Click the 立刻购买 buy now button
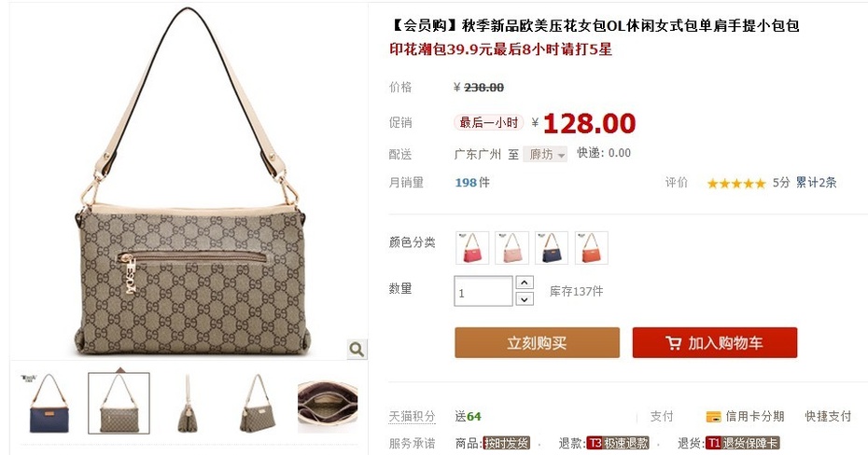 [x=537, y=343]
